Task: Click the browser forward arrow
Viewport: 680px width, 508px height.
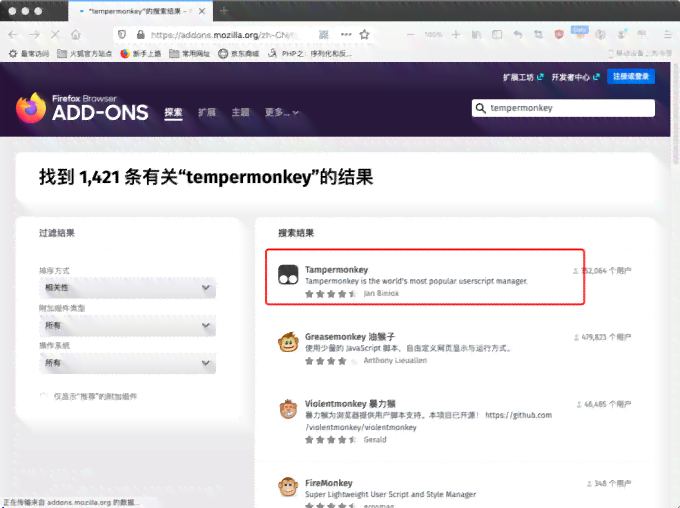Action: pos(35,35)
